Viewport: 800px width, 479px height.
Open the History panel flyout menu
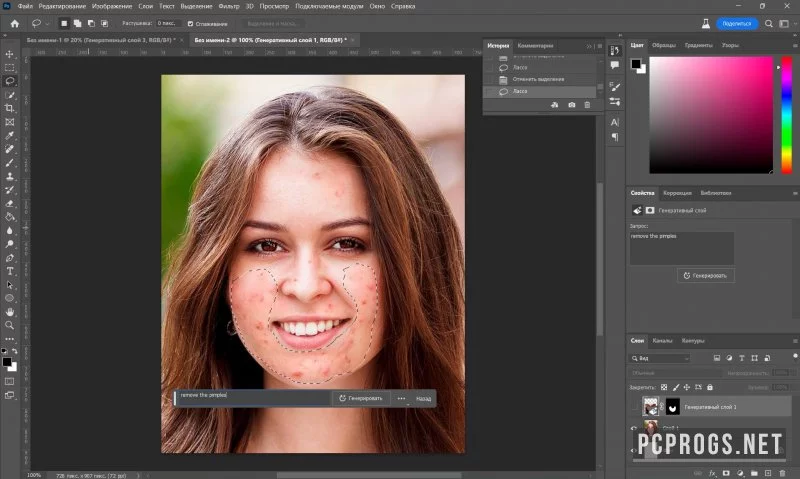click(599, 46)
